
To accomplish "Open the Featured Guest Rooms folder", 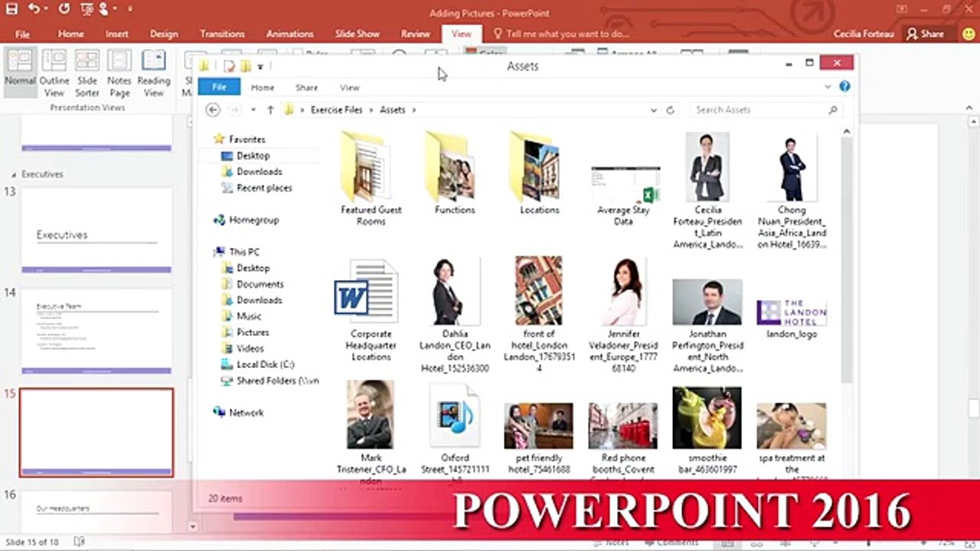I will [x=371, y=179].
